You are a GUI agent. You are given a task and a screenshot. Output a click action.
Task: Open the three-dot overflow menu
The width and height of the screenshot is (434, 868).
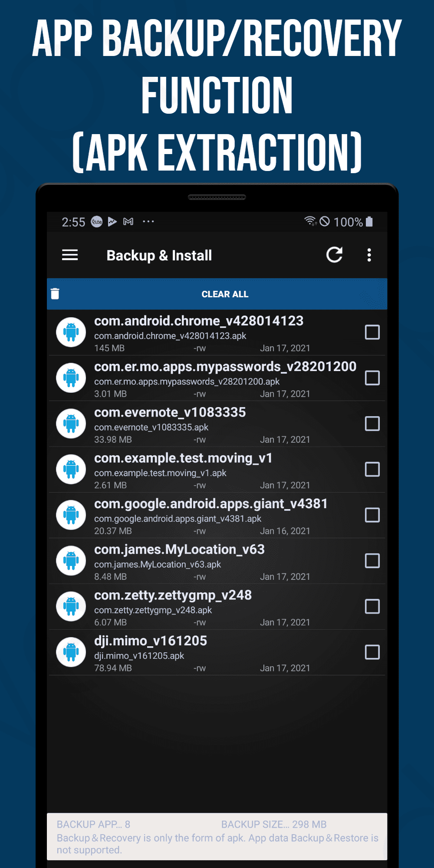(x=369, y=255)
